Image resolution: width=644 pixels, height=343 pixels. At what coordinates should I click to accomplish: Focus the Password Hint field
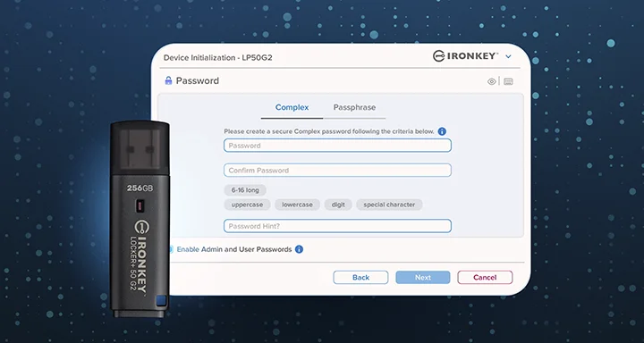tap(337, 226)
